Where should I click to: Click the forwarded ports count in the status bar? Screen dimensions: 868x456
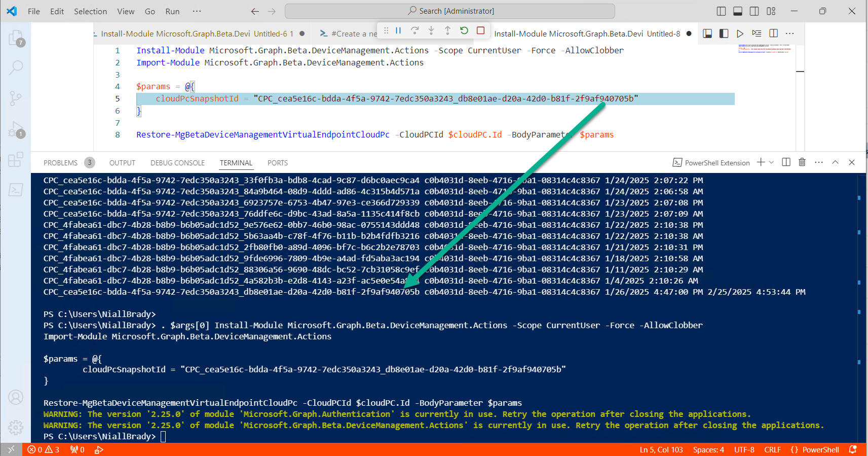click(78, 450)
